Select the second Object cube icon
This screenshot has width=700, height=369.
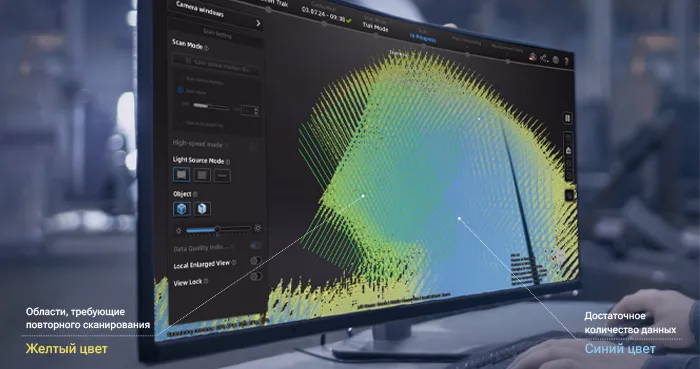pyautogui.click(x=202, y=208)
